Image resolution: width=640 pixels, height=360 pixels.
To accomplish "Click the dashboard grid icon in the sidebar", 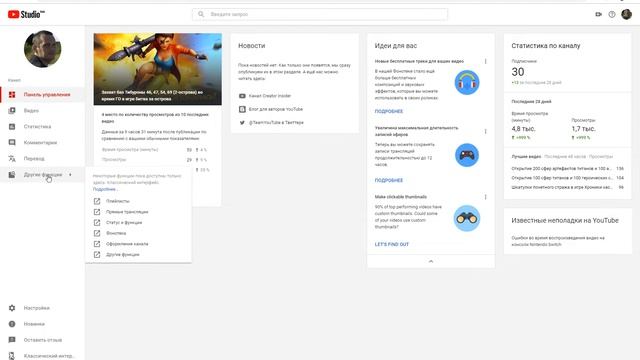I will tap(12, 95).
